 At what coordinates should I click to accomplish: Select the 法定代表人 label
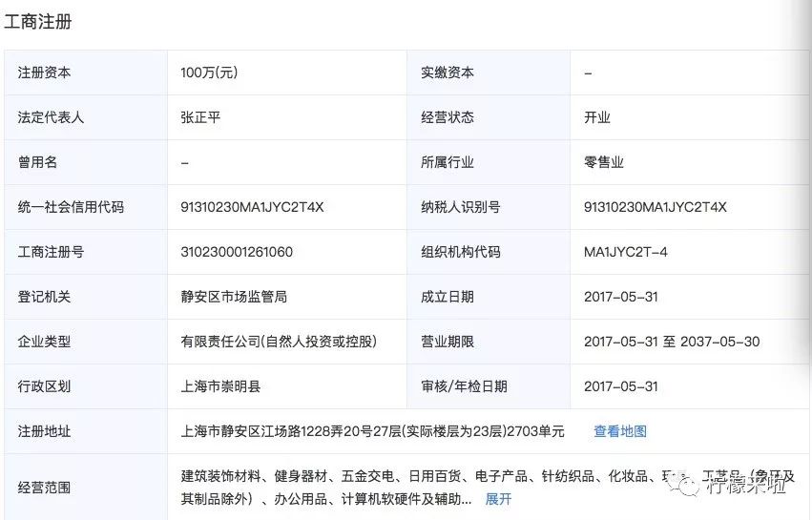(x=51, y=117)
